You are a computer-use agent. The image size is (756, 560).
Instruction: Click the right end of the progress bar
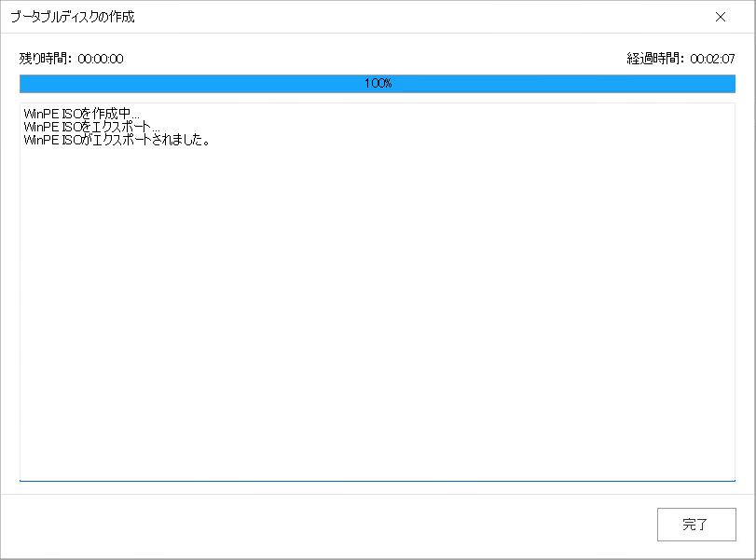[731, 83]
